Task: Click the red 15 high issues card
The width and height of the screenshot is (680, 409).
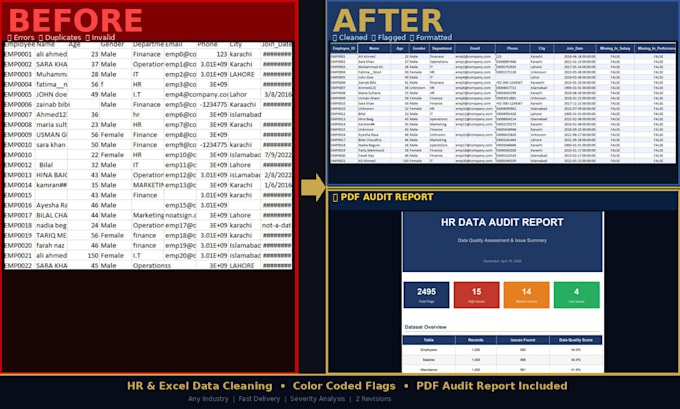Action: pyautogui.click(x=477, y=295)
